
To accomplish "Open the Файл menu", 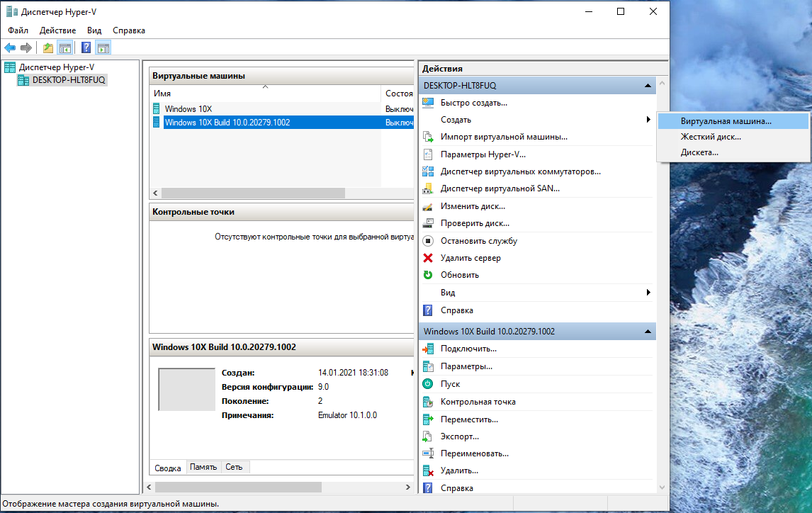I will tap(18, 30).
